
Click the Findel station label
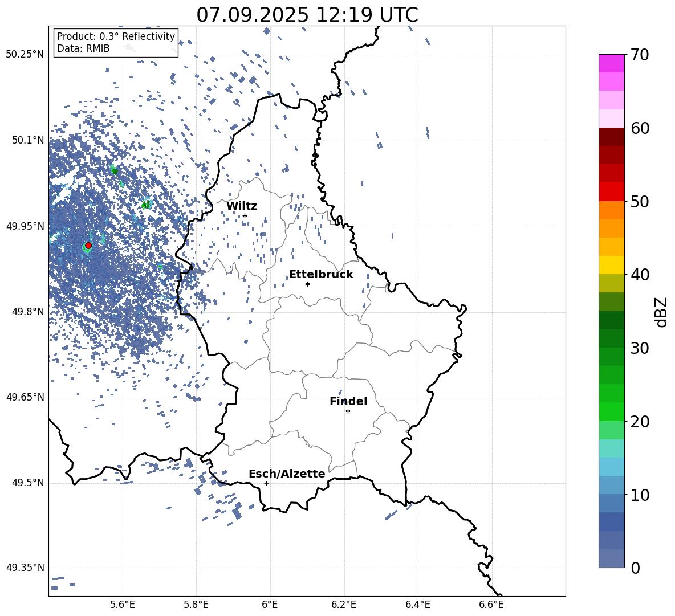click(x=348, y=401)
